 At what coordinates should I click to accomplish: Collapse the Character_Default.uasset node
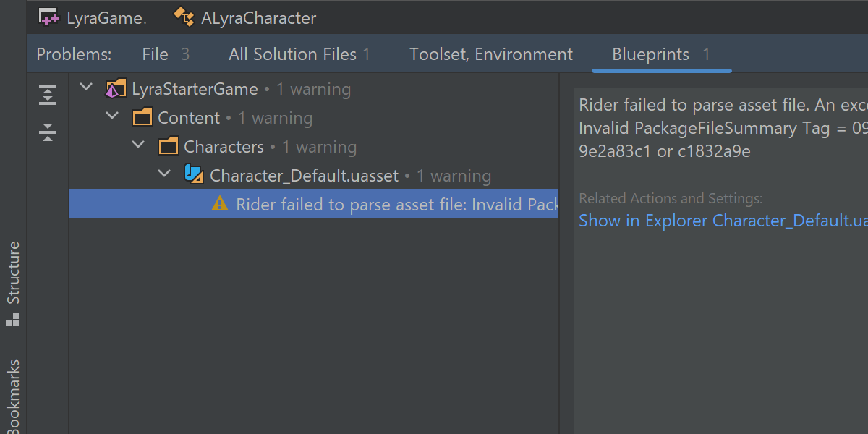(165, 174)
